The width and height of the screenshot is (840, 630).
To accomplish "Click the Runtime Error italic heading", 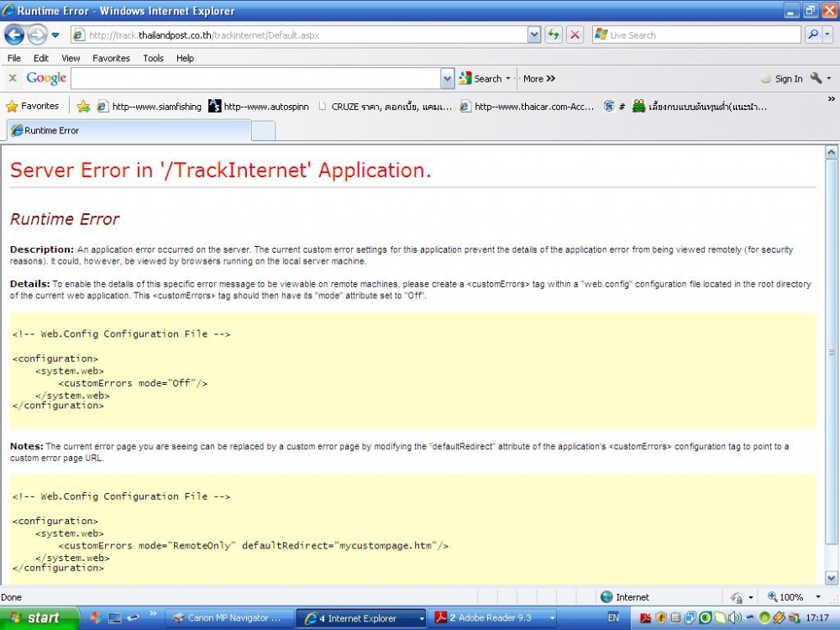I will pyautogui.click(x=65, y=219).
